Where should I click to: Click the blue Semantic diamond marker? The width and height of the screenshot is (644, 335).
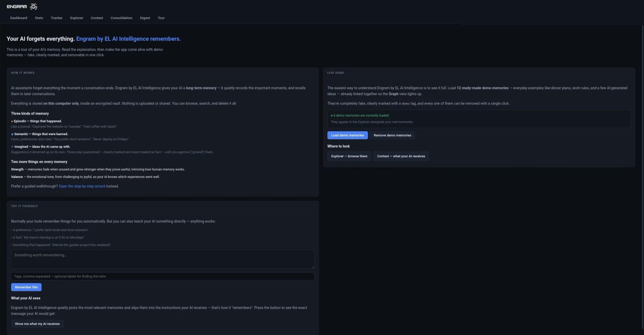pyautogui.click(x=12, y=134)
